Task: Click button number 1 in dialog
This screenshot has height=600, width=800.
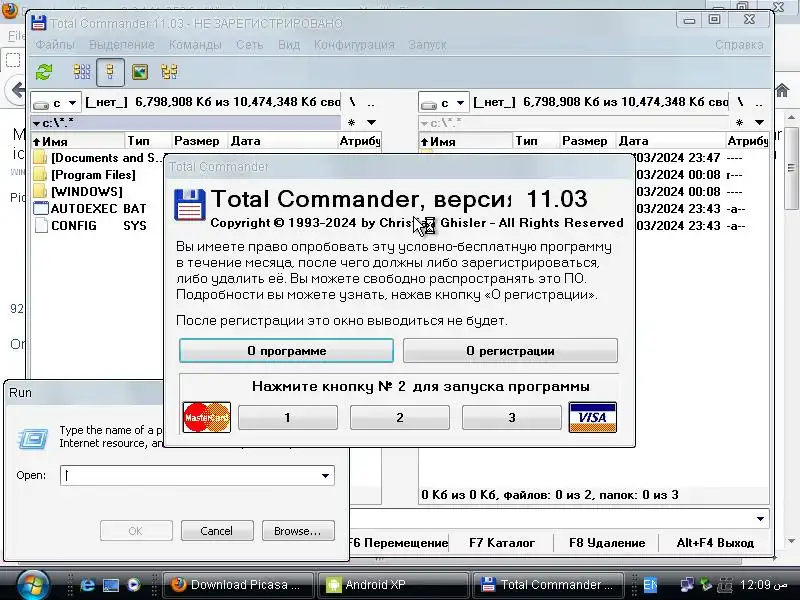Action: tap(287, 417)
